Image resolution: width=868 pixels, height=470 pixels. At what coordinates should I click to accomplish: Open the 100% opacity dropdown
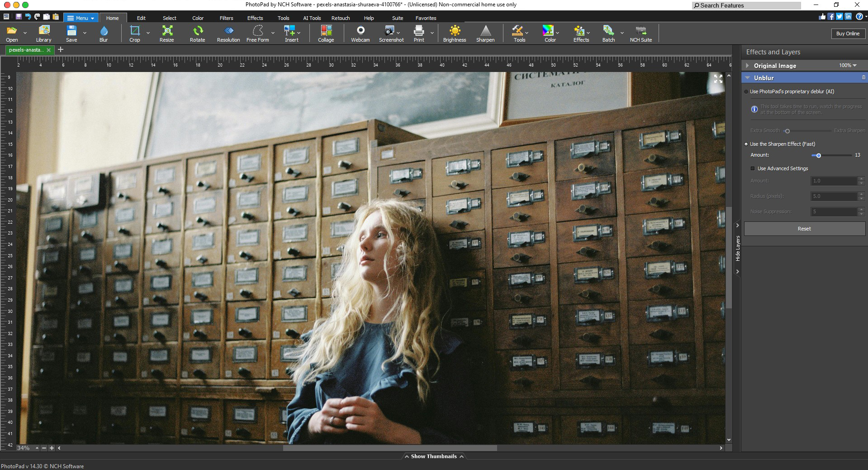[x=848, y=66]
